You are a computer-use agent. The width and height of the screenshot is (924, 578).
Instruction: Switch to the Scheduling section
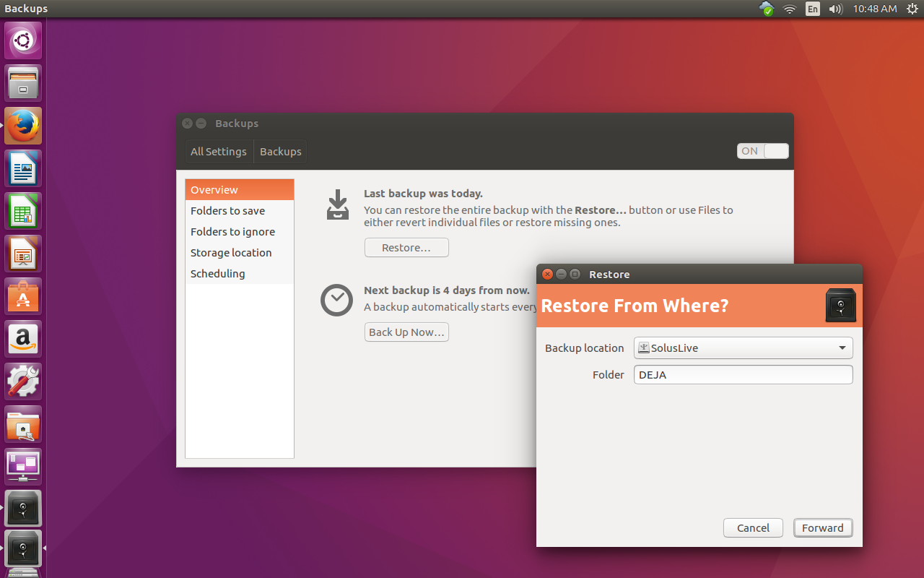[217, 274]
